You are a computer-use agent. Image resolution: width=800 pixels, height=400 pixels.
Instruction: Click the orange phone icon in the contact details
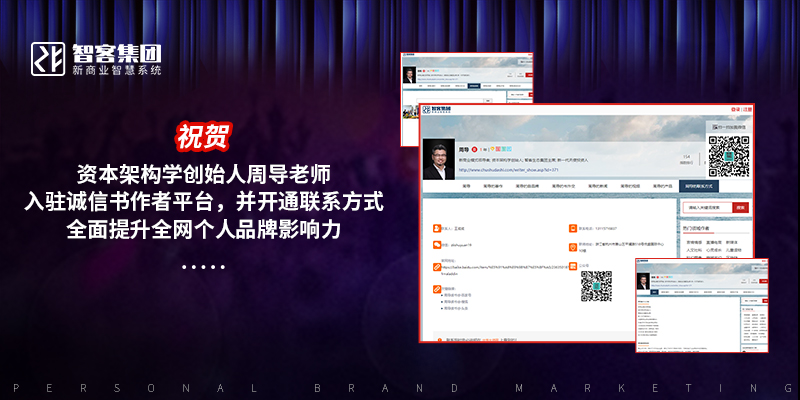coord(571,228)
